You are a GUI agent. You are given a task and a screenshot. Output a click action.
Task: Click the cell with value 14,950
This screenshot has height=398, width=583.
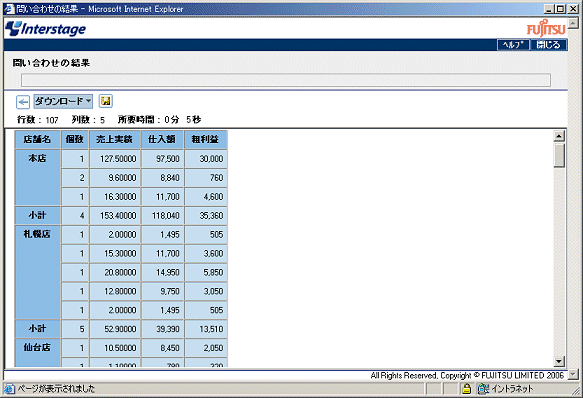(x=162, y=273)
